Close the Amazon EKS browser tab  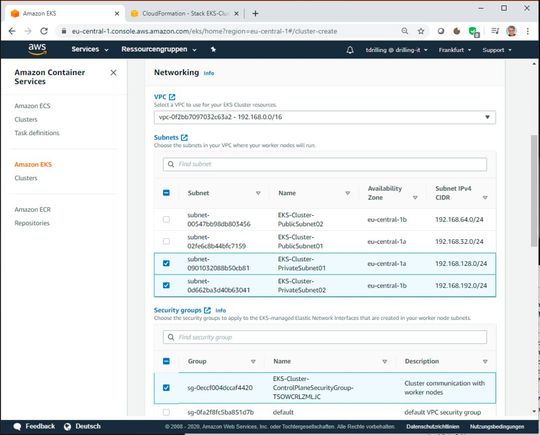(x=117, y=13)
